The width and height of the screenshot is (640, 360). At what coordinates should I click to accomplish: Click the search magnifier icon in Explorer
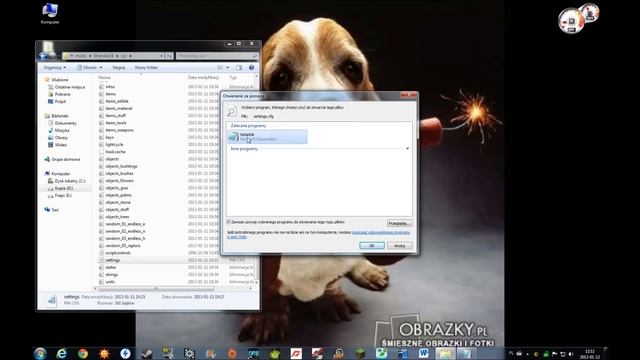pyautogui.click(x=255, y=56)
